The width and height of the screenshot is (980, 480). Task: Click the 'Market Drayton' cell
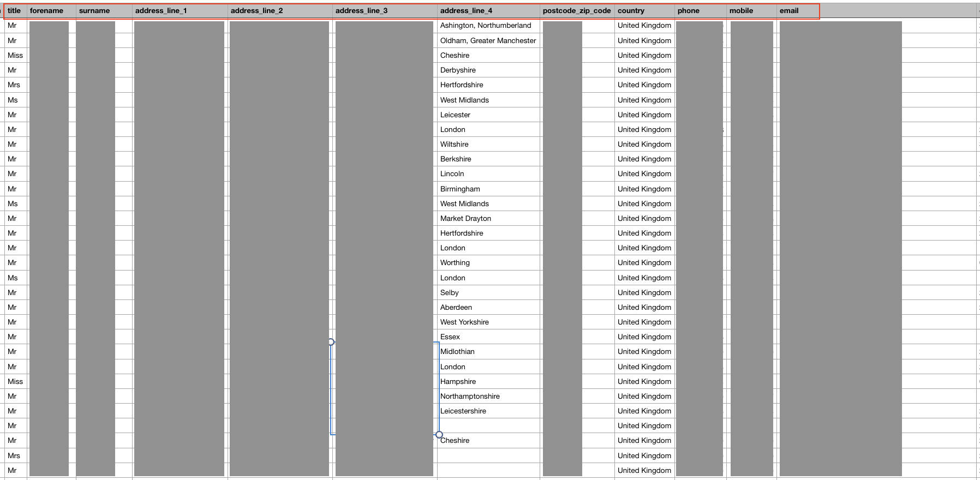489,218
